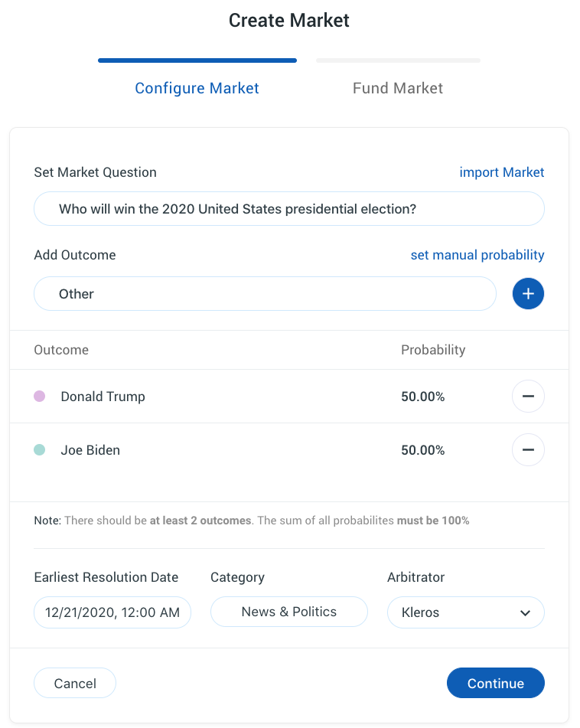The width and height of the screenshot is (580, 728).
Task: Focus the market question text field
Action: [288, 209]
